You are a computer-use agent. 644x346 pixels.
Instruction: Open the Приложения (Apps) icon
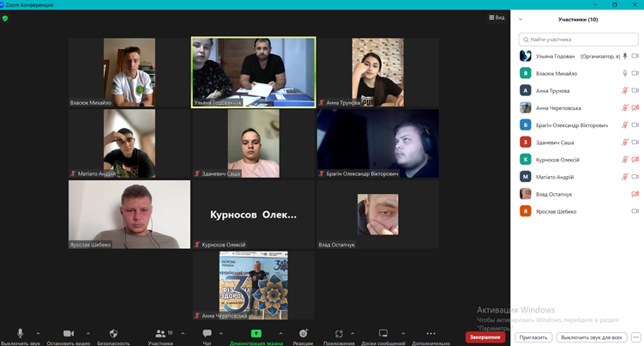pos(340,333)
